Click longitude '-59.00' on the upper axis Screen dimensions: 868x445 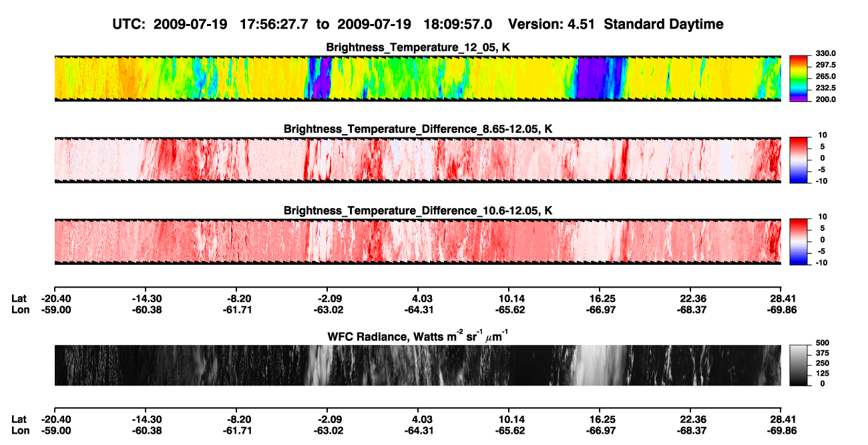(56, 310)
